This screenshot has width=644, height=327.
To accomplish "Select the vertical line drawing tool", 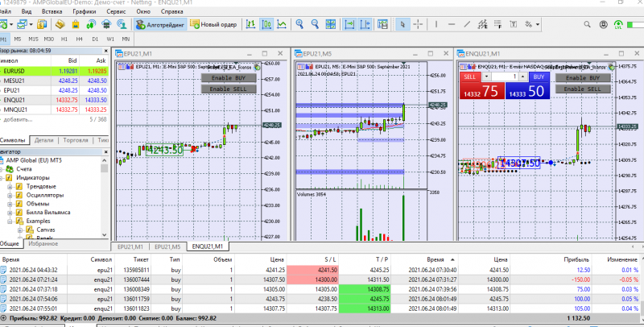I will click(x=436, y=25).
